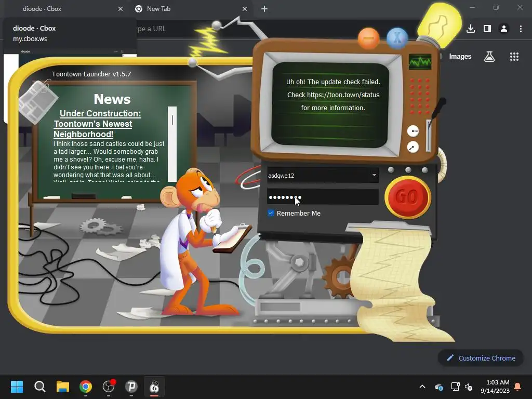The image size is (532, 399).
Task: Open notifications bell icon
Action: click(518, 387)
